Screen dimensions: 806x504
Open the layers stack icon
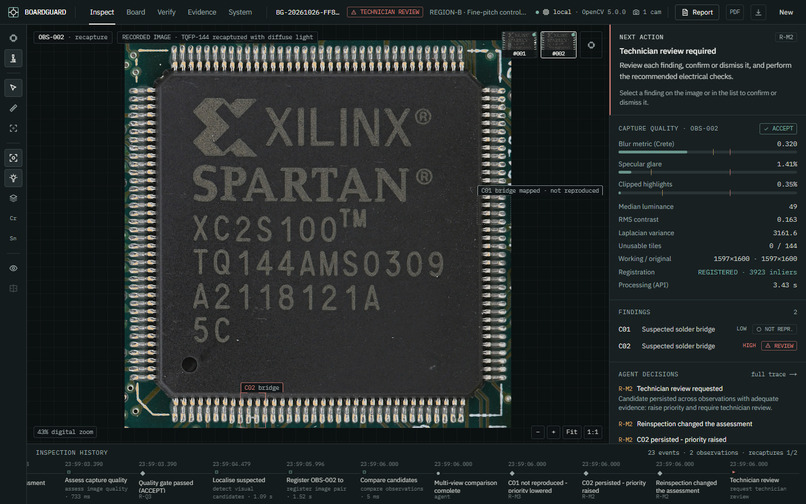13,198
